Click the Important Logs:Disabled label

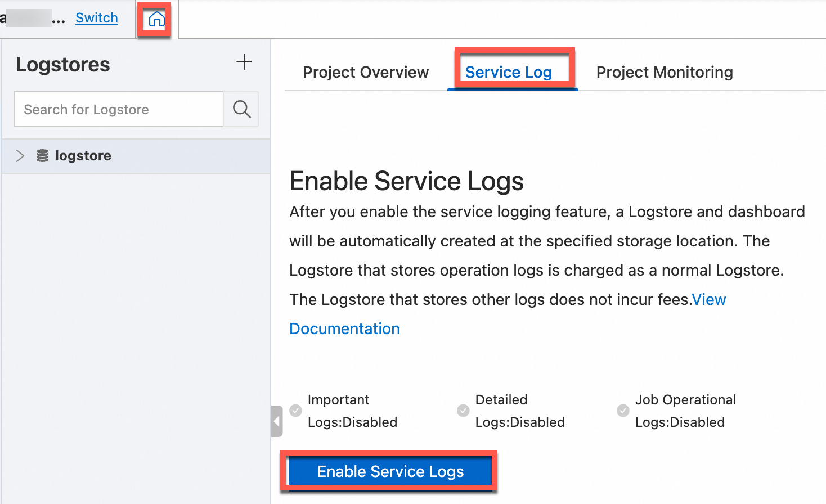352,411
